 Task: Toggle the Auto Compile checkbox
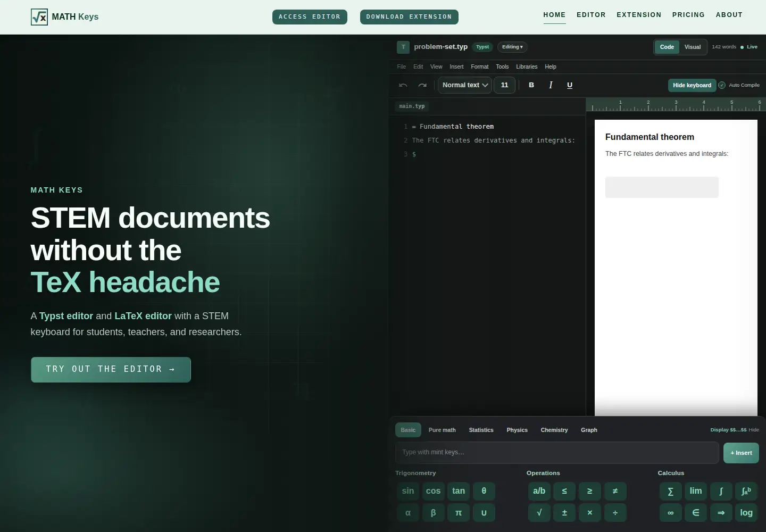point(722,85)
